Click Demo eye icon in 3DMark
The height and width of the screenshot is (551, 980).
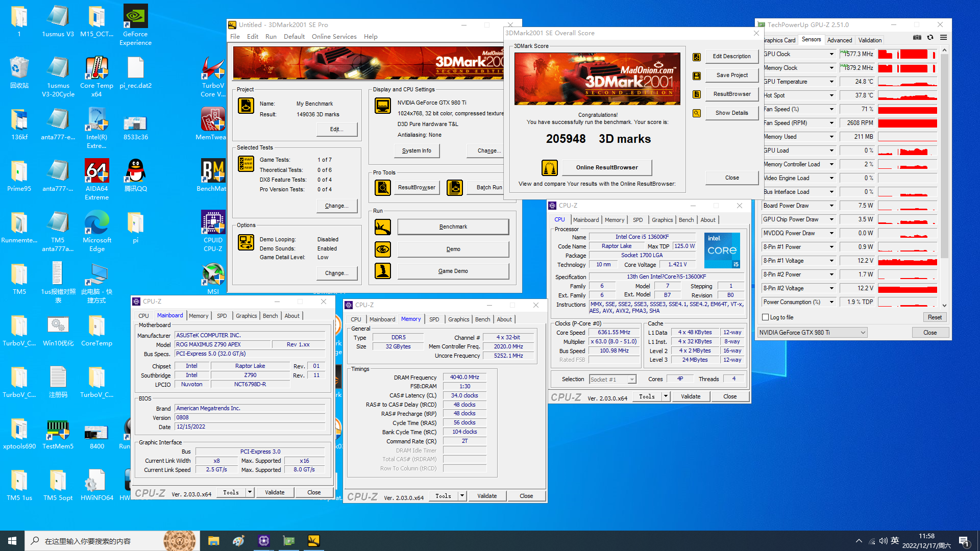pos(383,249)
